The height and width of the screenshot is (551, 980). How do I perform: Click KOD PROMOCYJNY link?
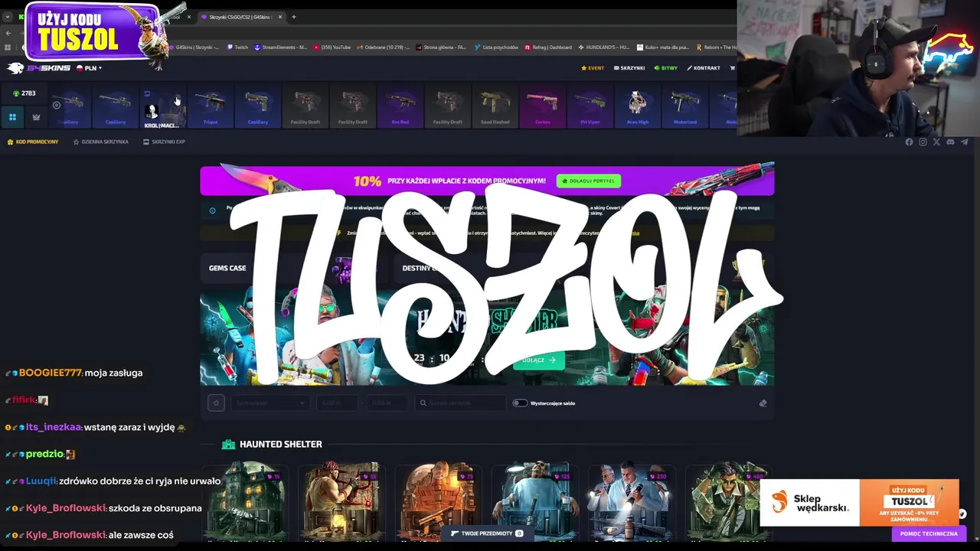pyautogui.click(x=33, y=142)
